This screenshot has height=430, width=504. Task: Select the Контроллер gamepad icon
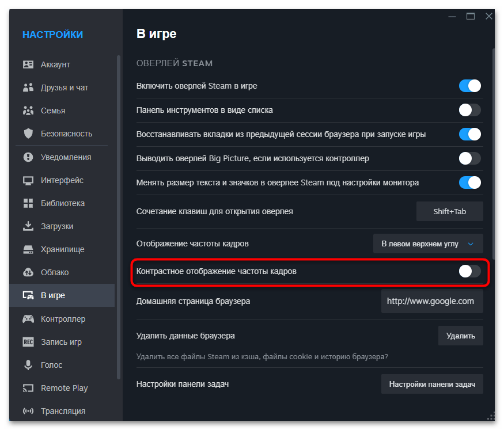coord(28,319)
